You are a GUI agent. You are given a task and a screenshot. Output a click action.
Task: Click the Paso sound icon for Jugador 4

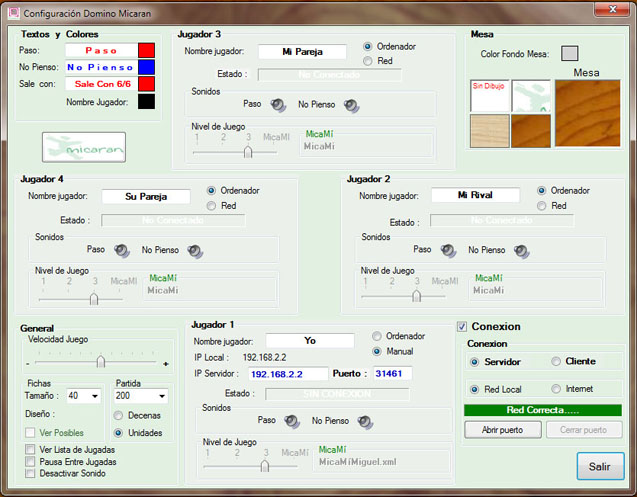coord(121,251)
